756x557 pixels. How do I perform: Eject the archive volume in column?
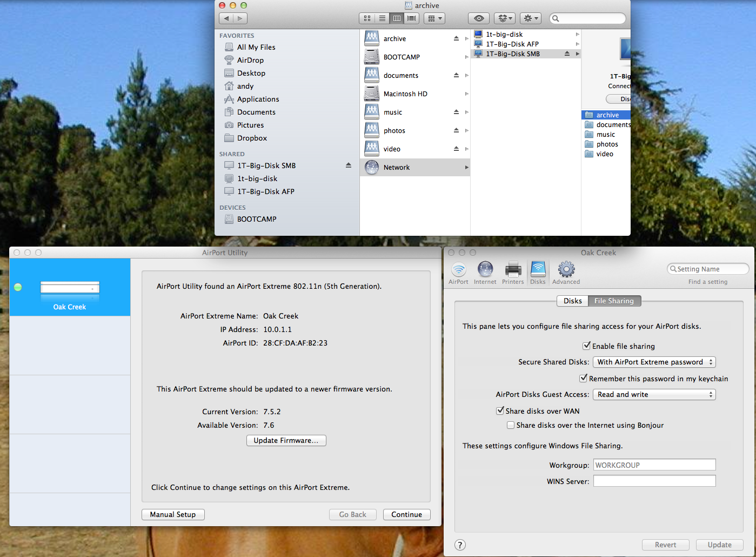click(x=456, y=38)
